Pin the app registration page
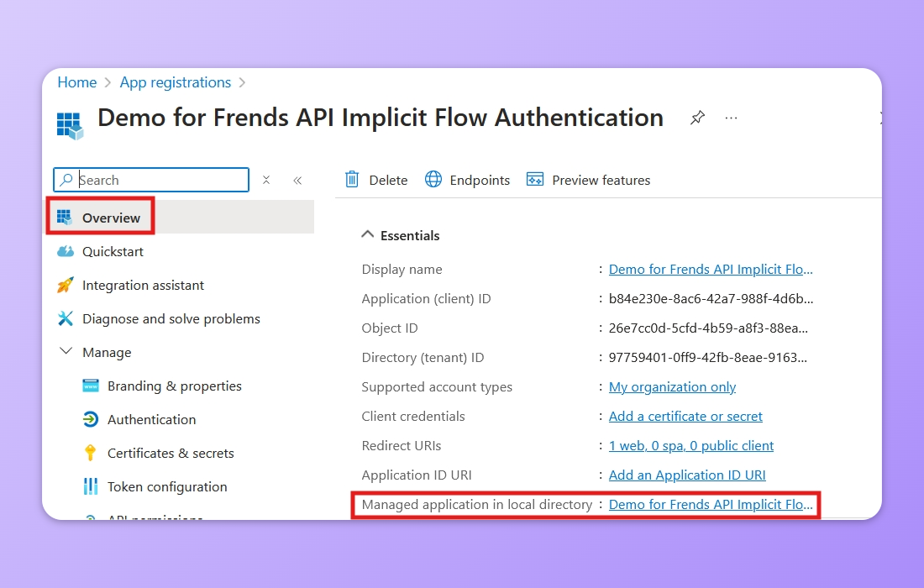Viewport: 924px width, 588px height. click(697, 118)
